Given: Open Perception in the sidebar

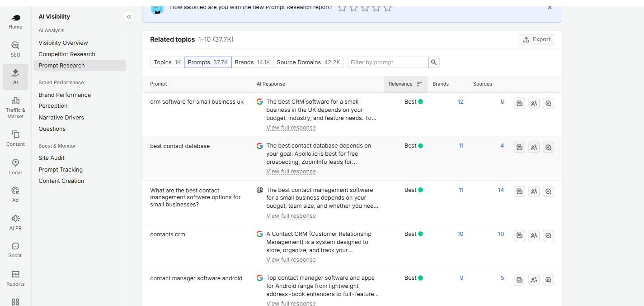Looking at the screenshot, I should [x=53, y=106].
